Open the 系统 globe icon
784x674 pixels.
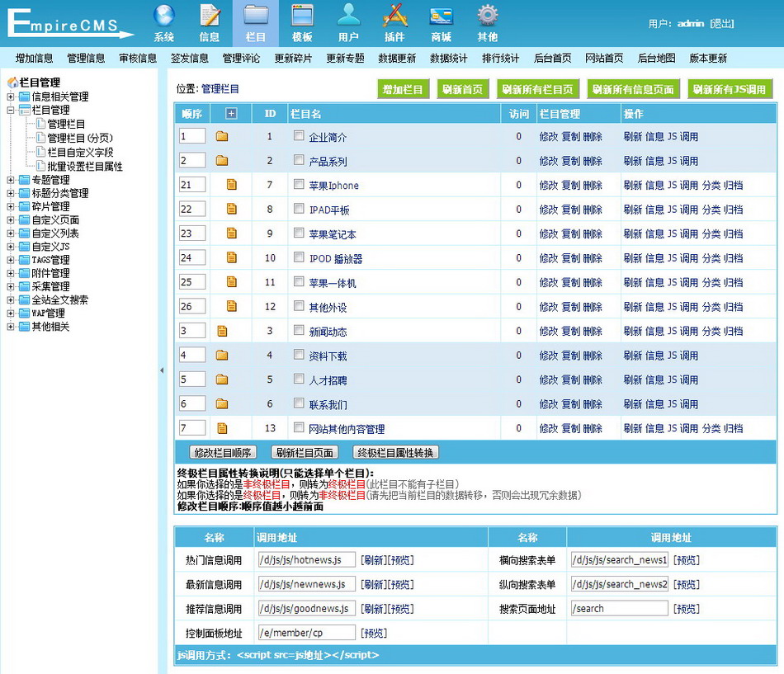[164, 16]
